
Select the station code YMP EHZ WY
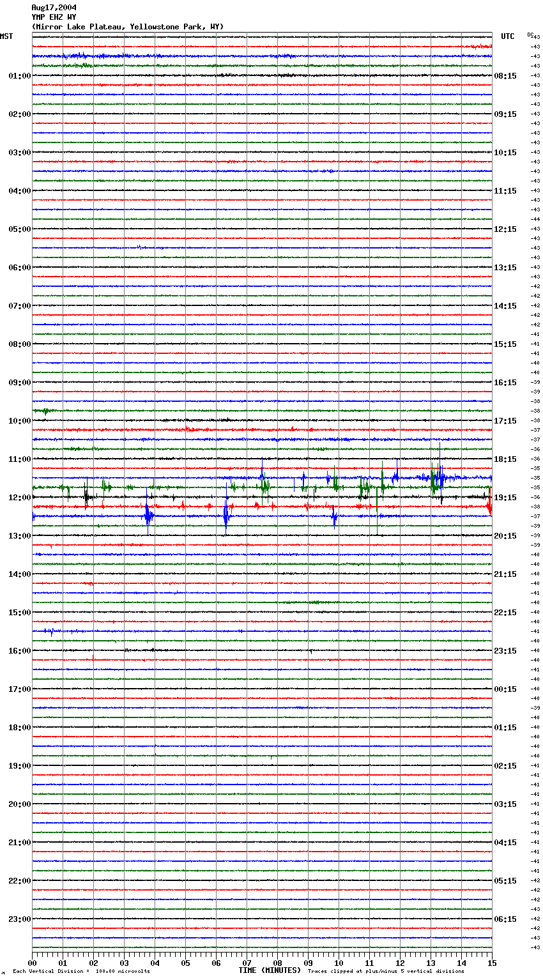click(x=54, y=17)
